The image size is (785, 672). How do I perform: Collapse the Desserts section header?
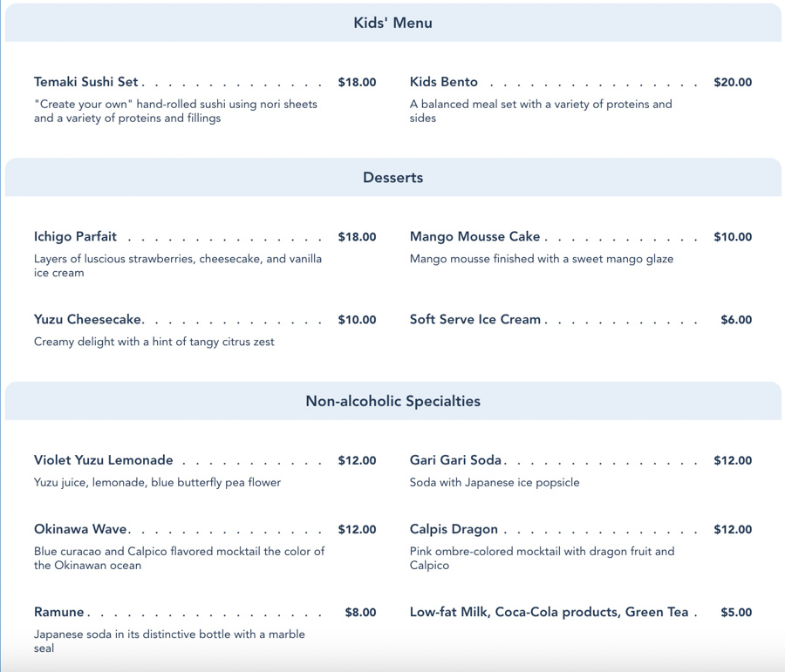point(392,178)
